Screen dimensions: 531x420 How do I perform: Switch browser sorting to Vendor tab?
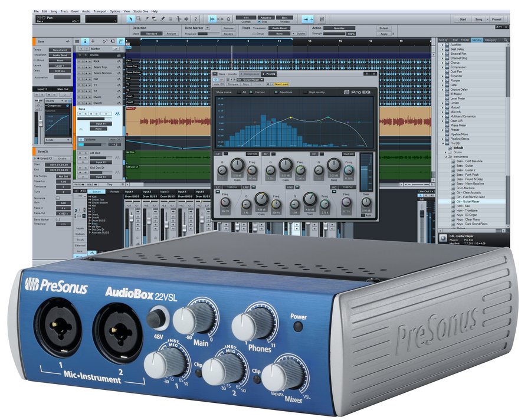tap(477, 40)
